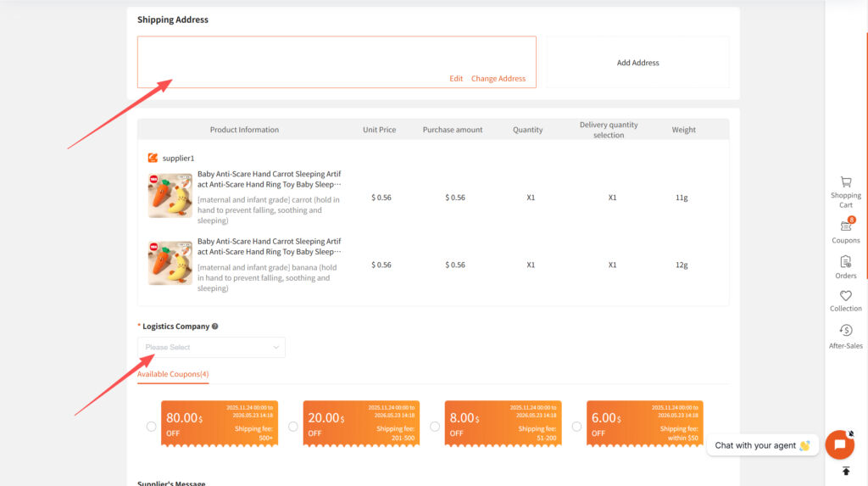Click the back-to-top arrow icon
The width and height of the screenshot is (868, 486).
click(845, 471)
